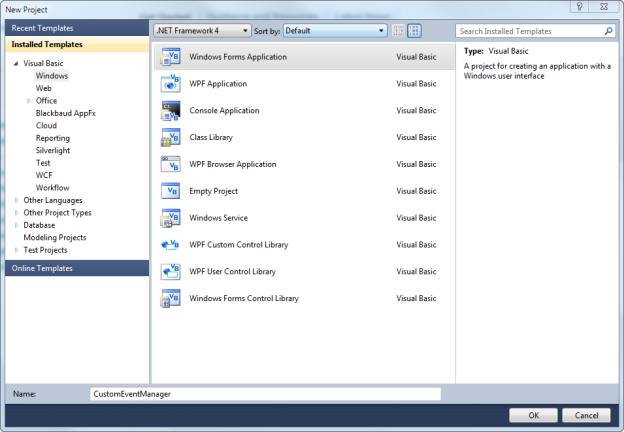The image size is (624, 432).
Task: Click the WPF Custom Control Library icon
Action: tap(169, 245)
